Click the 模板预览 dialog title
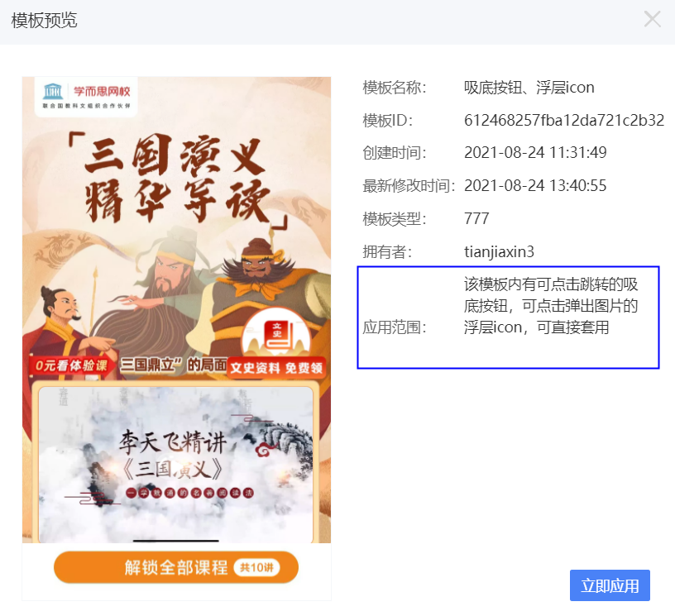 tap(44, 20)
